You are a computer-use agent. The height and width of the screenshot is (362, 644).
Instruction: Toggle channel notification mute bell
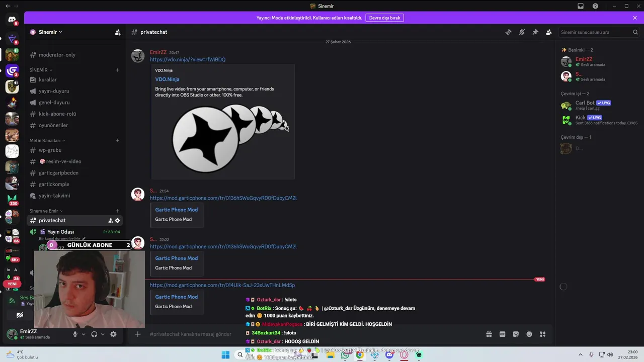[522, 32]
